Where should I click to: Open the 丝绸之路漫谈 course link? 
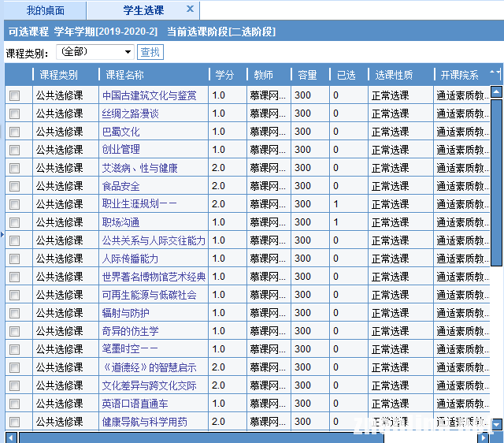(x=130, y=114)
